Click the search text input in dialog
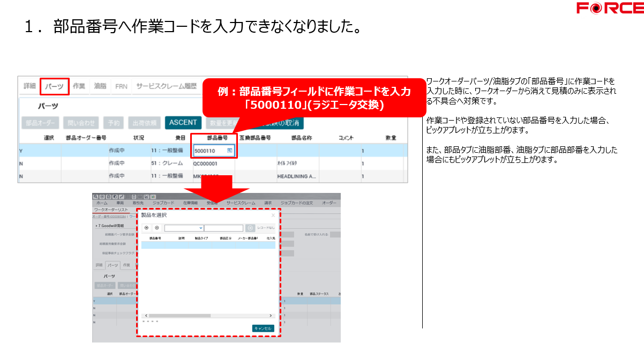 pos(223,228)
